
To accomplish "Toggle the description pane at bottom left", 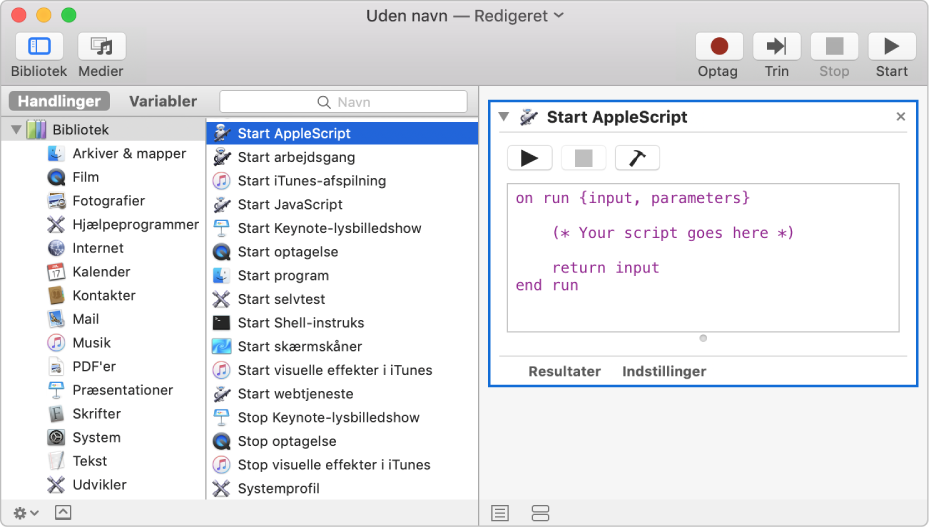I will (x=63, y=512).
